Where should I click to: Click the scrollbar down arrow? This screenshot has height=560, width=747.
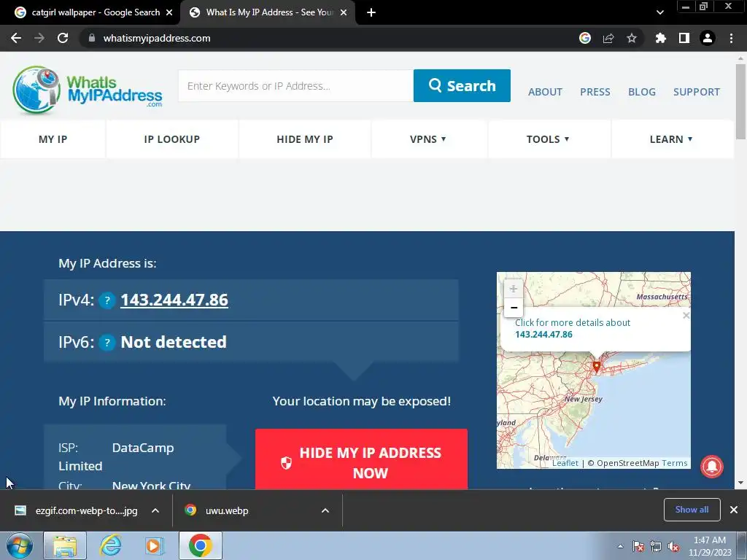(740, 483)
